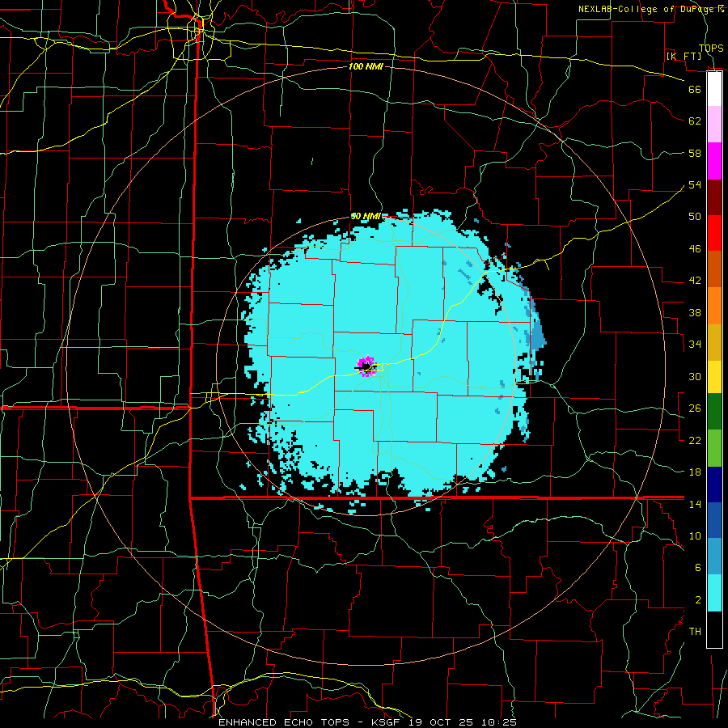Click the medium blue legend swatch

tap(714, 520)
